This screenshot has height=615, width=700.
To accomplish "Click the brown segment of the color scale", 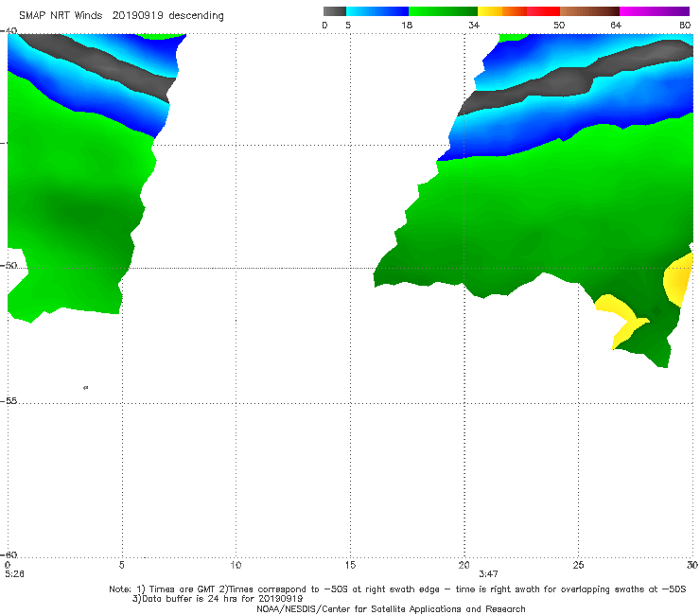I will (589, 11).
